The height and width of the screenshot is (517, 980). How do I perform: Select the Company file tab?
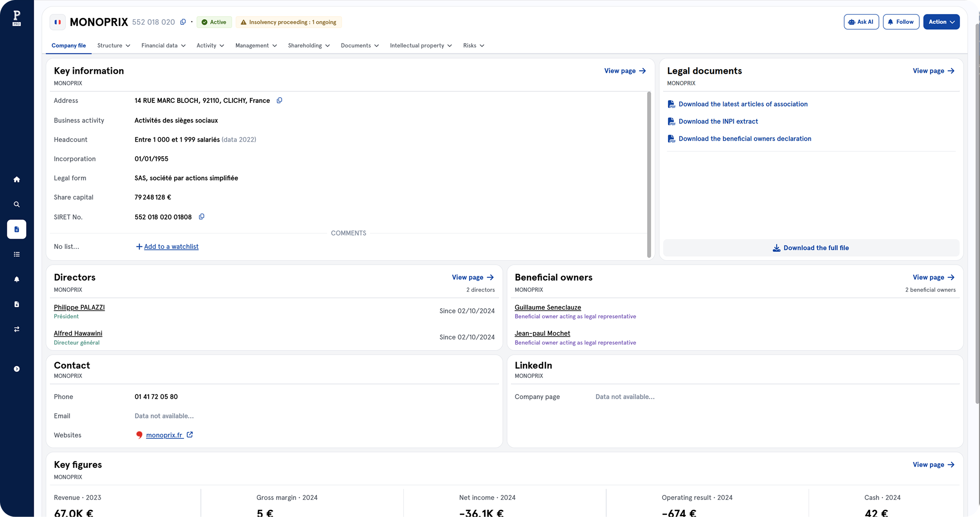click(x=68, y=46)
